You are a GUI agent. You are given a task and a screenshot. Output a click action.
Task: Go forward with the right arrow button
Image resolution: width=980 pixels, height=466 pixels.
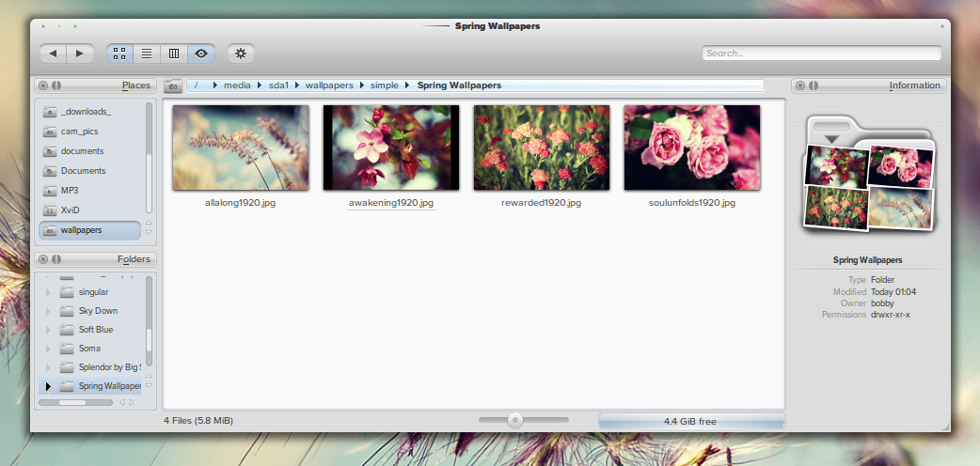[x=80, y=54]
